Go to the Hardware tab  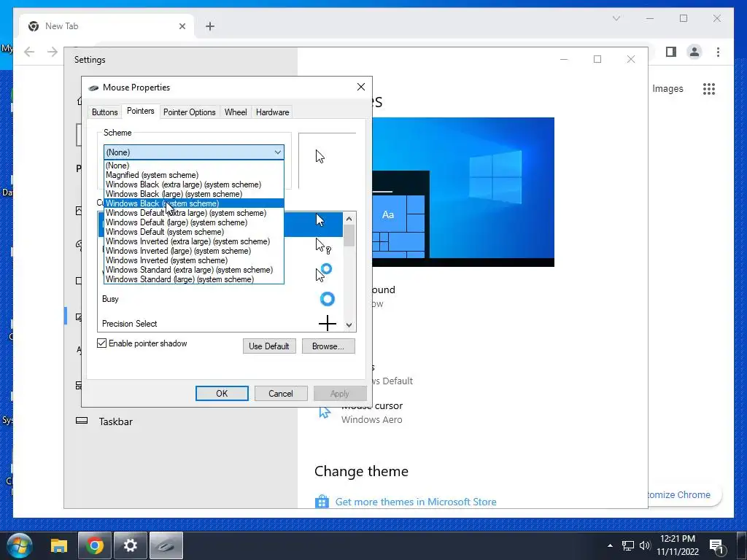(273, 112)
